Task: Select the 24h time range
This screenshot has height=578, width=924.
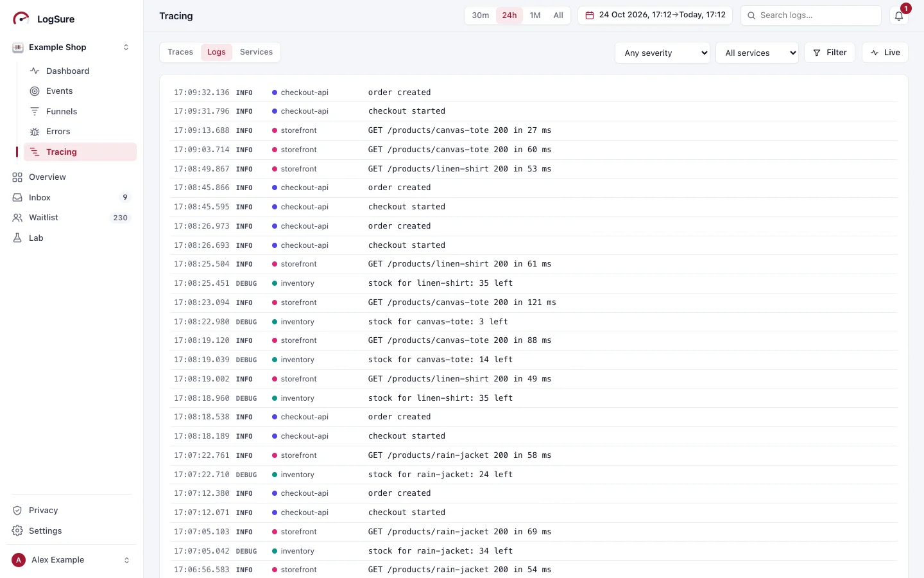Action: point(509,15)
